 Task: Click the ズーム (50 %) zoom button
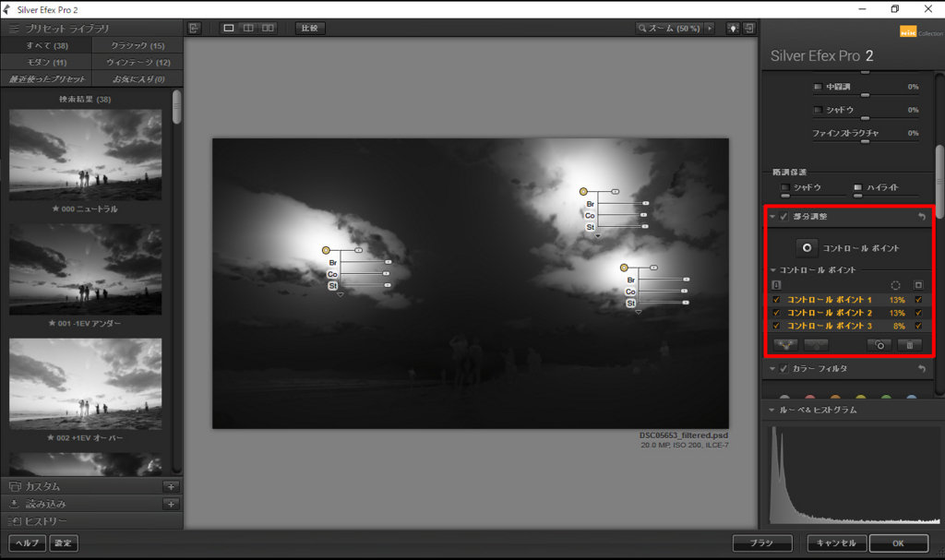click(670, 28)
